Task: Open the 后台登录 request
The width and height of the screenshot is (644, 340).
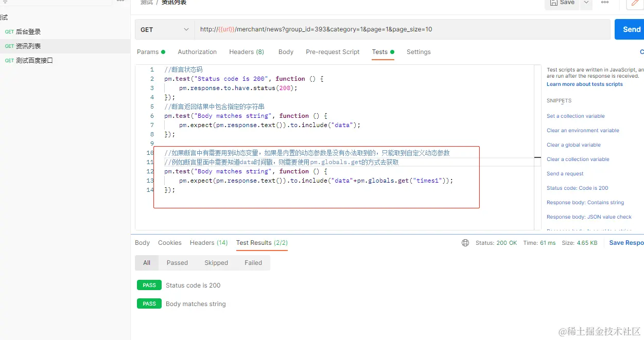Action: 65,32
